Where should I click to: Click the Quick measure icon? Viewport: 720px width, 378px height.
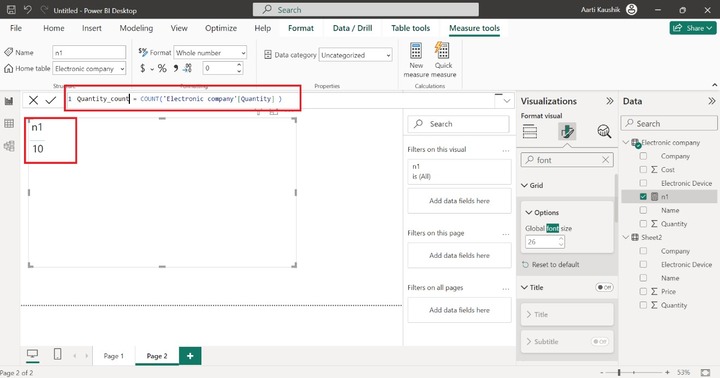coord(443,60)
